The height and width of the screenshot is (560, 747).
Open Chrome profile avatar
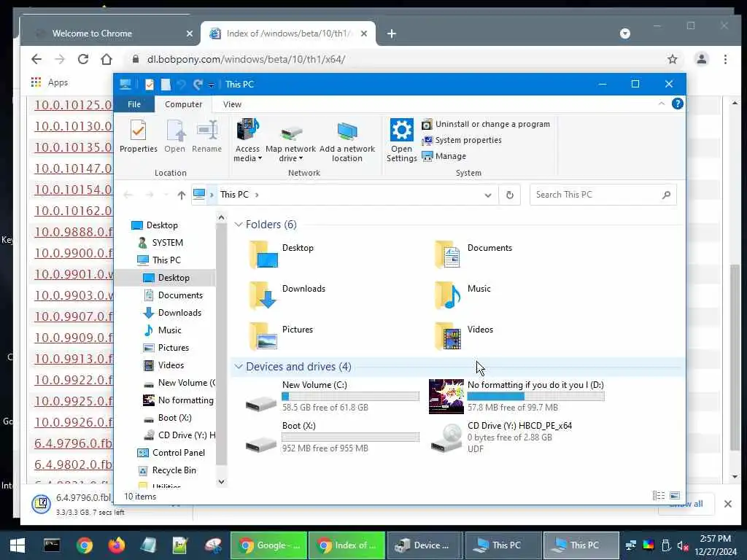pyautogui.click(x=701, y=59)
